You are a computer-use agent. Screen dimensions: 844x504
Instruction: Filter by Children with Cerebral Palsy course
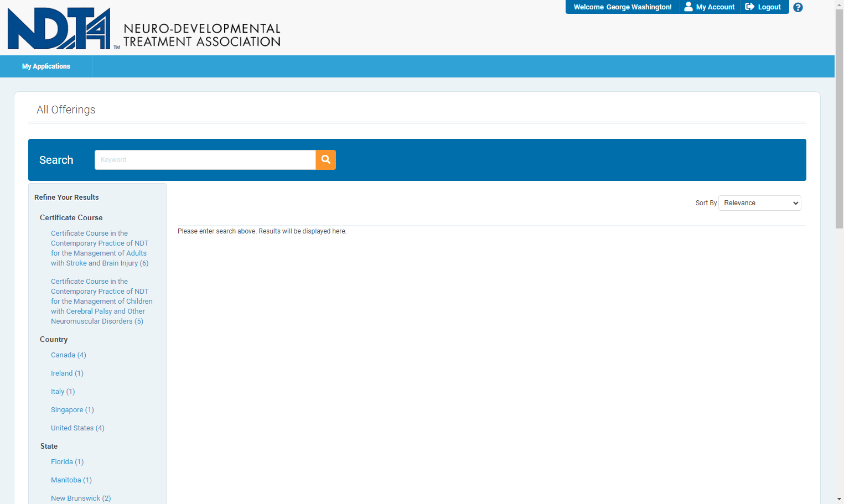pos(102,302)
